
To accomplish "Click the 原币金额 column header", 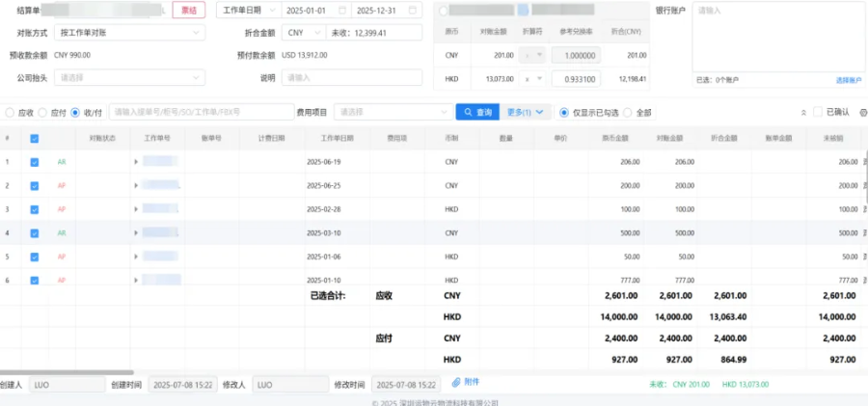I will pyautogui.click(x=616, y=139).
